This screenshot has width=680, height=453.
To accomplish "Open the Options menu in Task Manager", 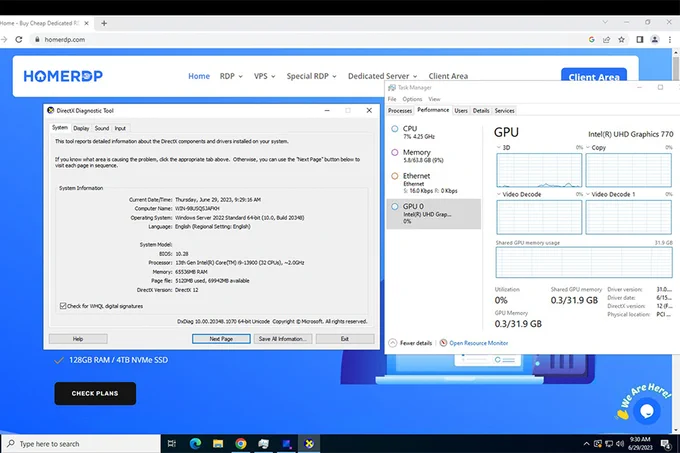I will coord(412,99).
